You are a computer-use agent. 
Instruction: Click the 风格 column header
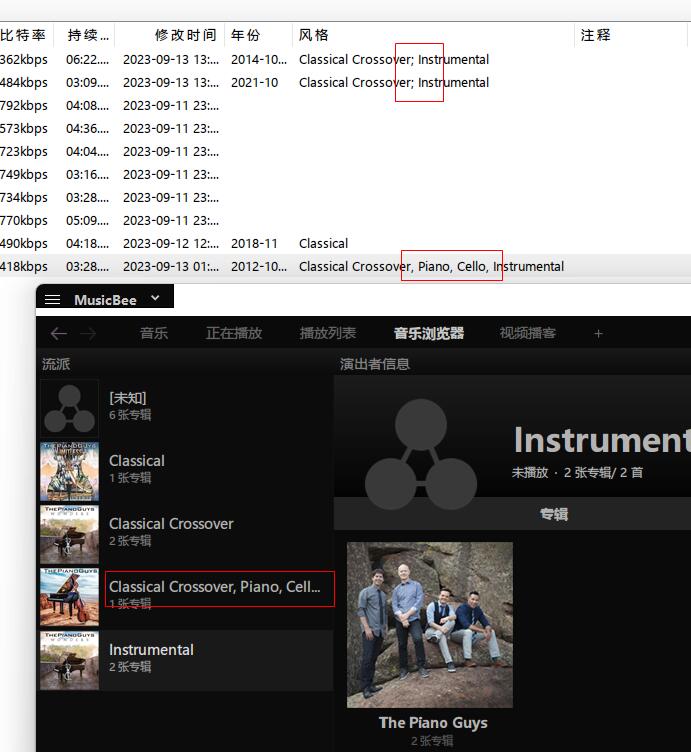click(x=313, y=35)
